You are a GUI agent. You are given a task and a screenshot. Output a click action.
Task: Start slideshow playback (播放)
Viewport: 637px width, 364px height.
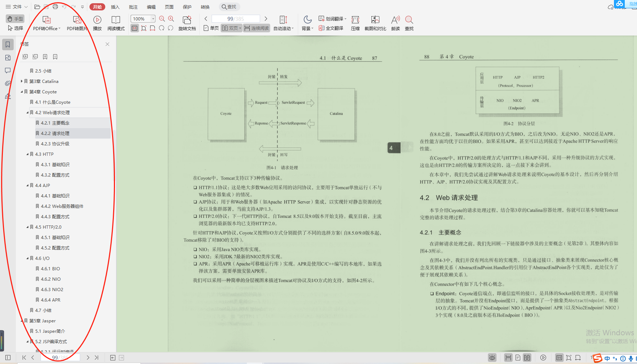tap(97, 23)
